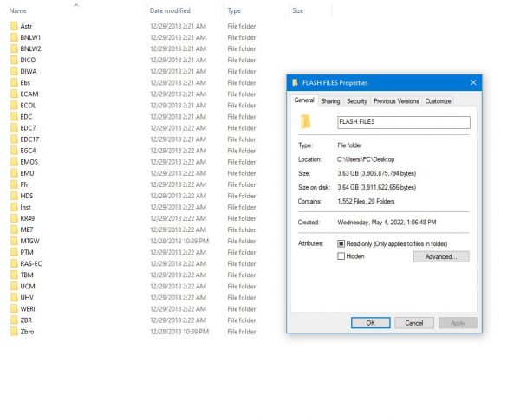Click the ECAM folder icon
This screenshot has height=420, width=520.
point(14,94)
